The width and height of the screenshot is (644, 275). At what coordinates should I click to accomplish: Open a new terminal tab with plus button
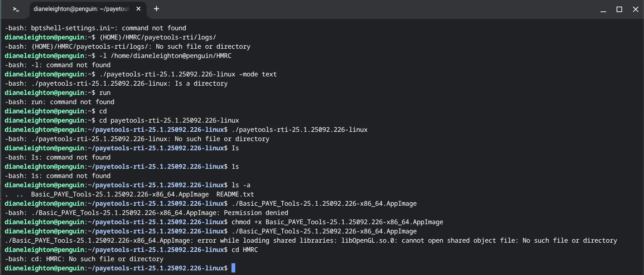pos(156,9)
